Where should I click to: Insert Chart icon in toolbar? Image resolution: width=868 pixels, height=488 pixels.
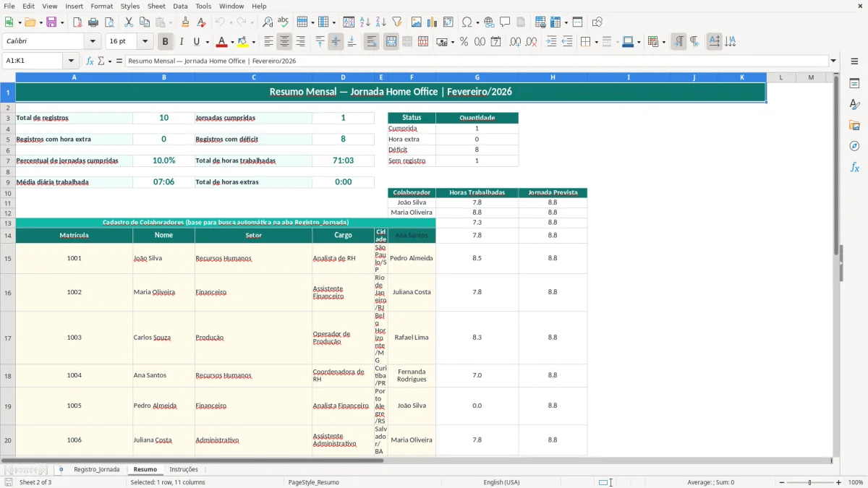pos(433,22)
